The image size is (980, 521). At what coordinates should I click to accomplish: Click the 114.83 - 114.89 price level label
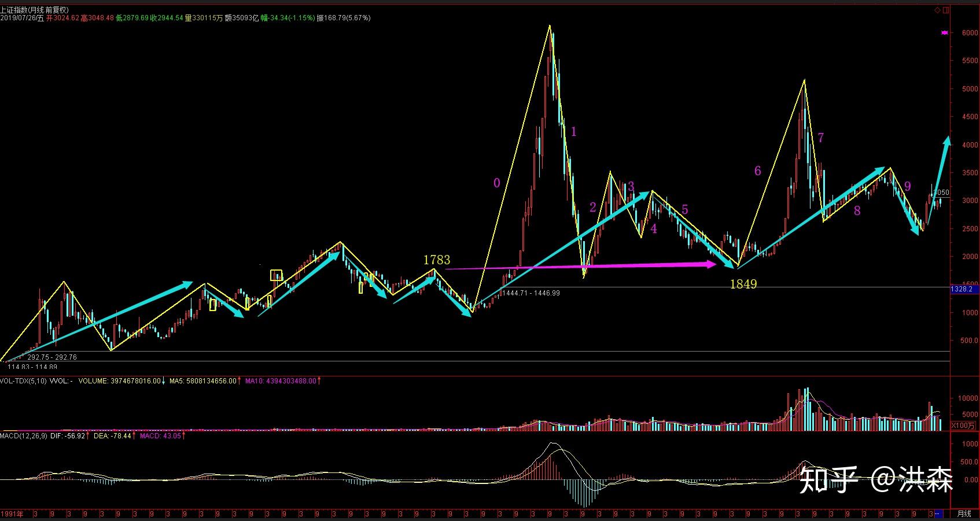[x=32, y=367]
